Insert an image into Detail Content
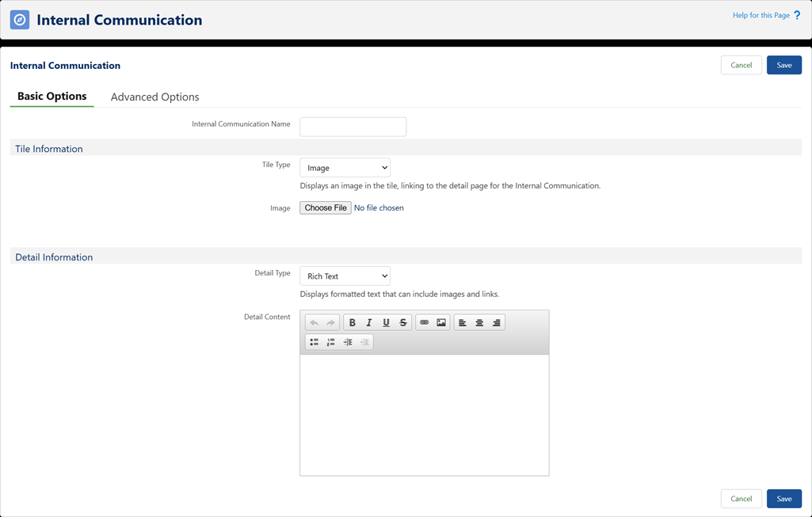The width and height of the screenshot is (812, 517). pos(441,323)
